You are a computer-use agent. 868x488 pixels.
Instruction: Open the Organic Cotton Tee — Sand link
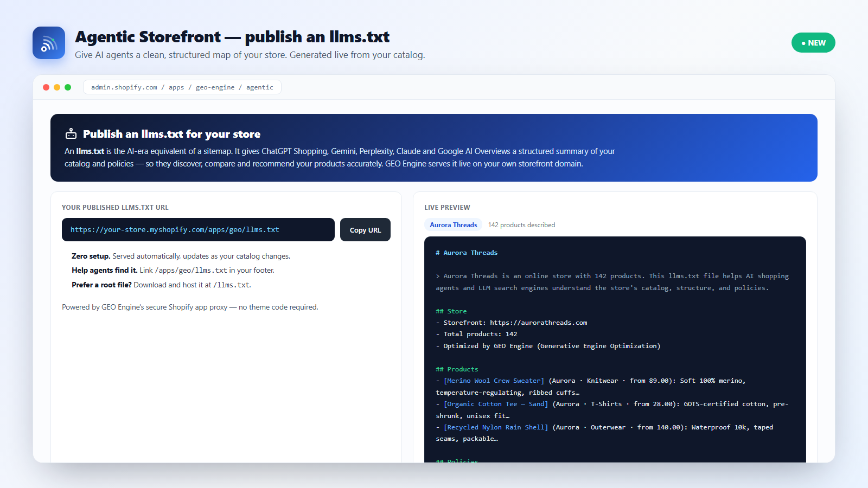[x=496, y=404]
